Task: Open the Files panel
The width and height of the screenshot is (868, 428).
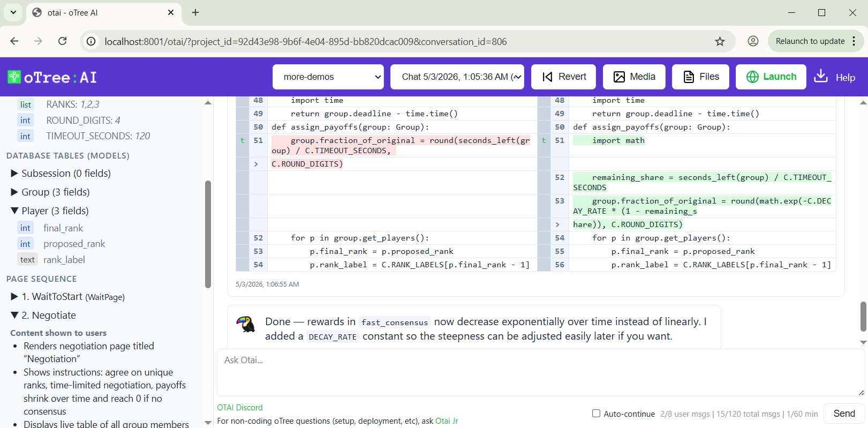Action: coord(701,77)
